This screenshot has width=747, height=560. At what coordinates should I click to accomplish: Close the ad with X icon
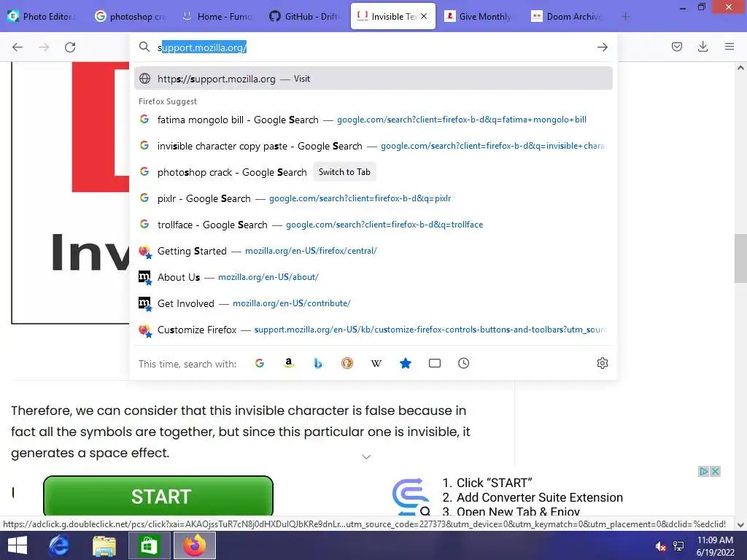tap(715, 472)
